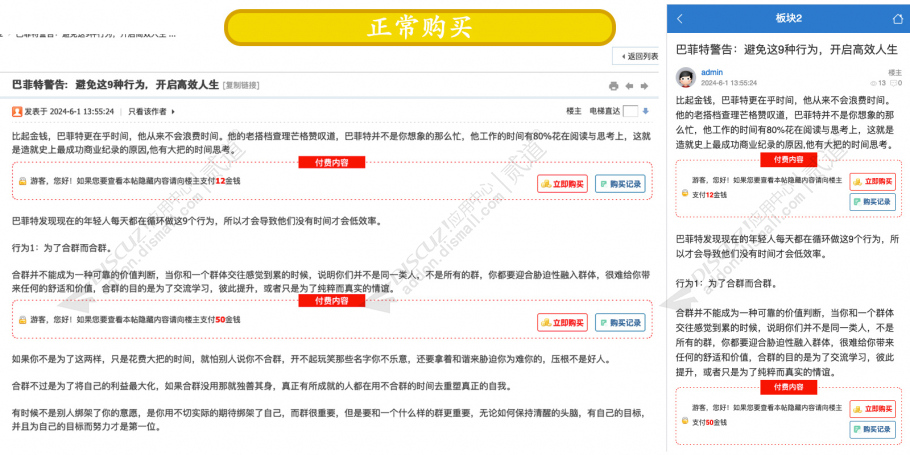Viewport: 910px width, 455px height.
Task: Click desktop paragraph starting 如果你不是为了这两样
Action: point(311,359)
